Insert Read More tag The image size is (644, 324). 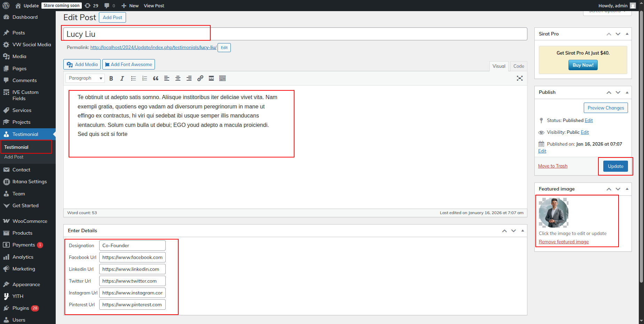click(x=211, y=79)
